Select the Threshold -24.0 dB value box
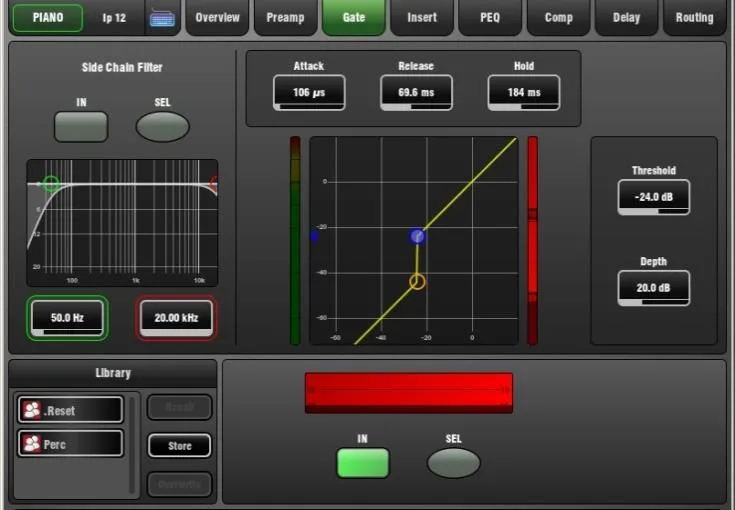 654,197
